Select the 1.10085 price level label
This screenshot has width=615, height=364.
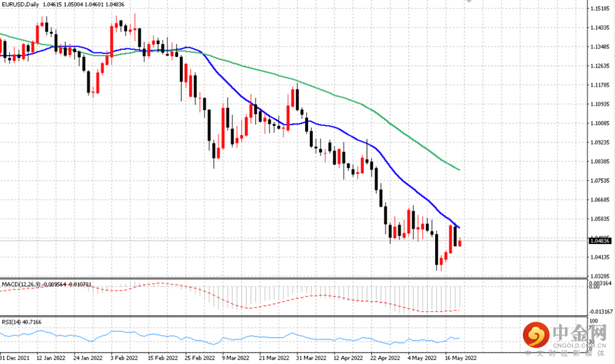pyautogui.click(x=600, y=123)
